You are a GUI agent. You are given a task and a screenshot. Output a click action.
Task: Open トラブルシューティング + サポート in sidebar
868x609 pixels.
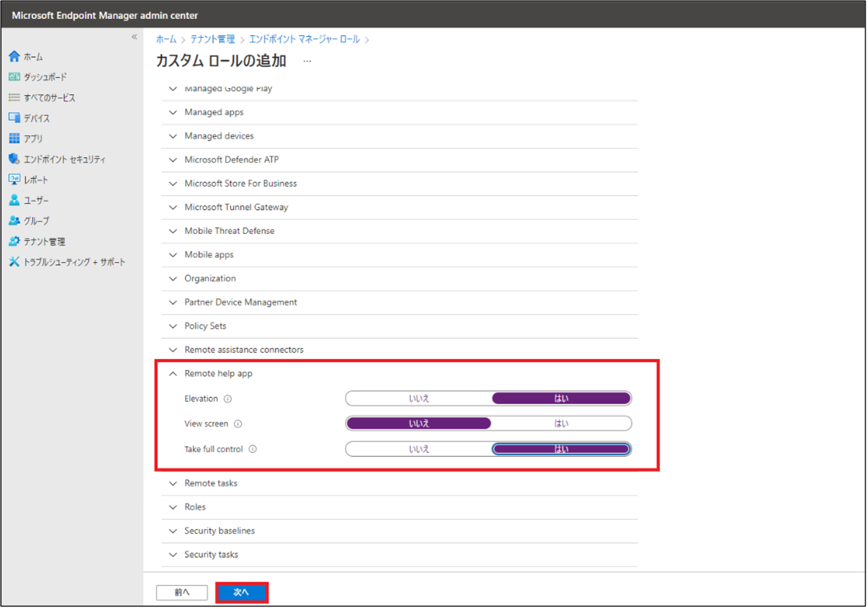point(74,262)
